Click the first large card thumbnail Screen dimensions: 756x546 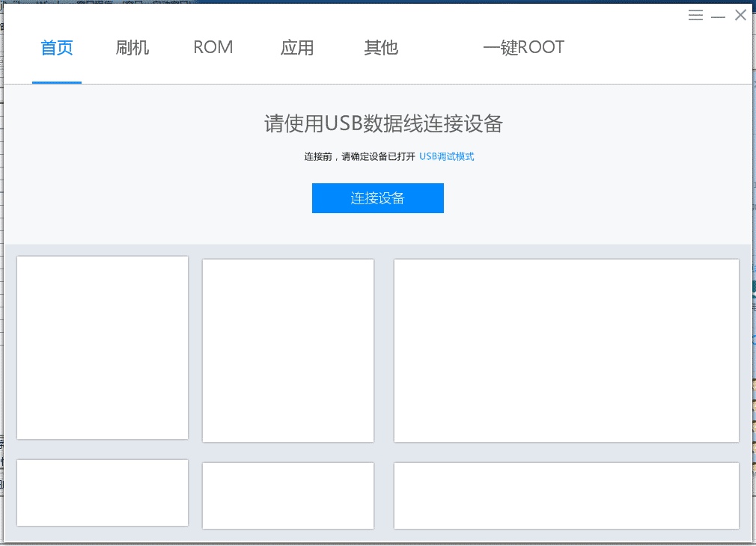[102, 347]
